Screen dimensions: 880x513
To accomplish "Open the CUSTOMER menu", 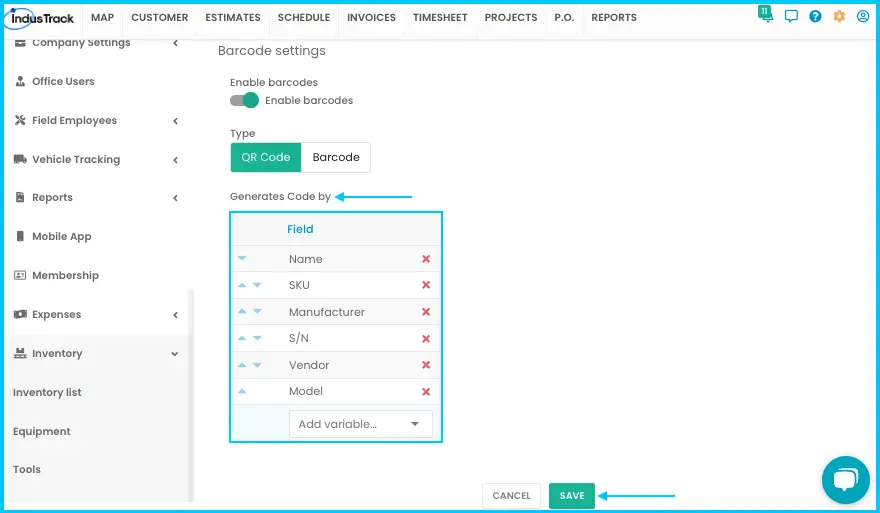I will coord(159,17).
